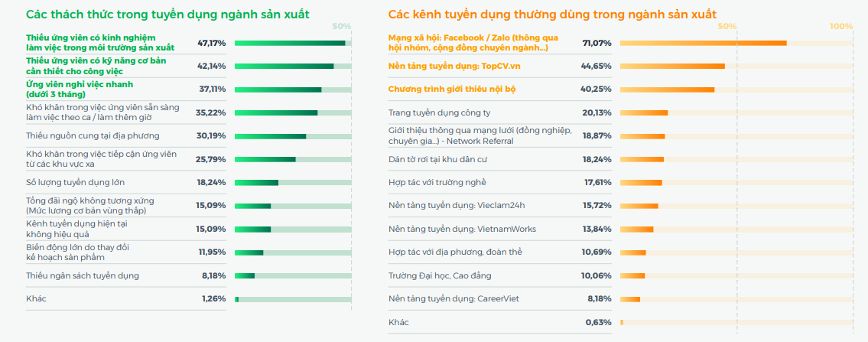Select the "Thiếu ngân sách tuyển dụng" label
The height and width of the screenshot is (342, 868).
[83, 275]
